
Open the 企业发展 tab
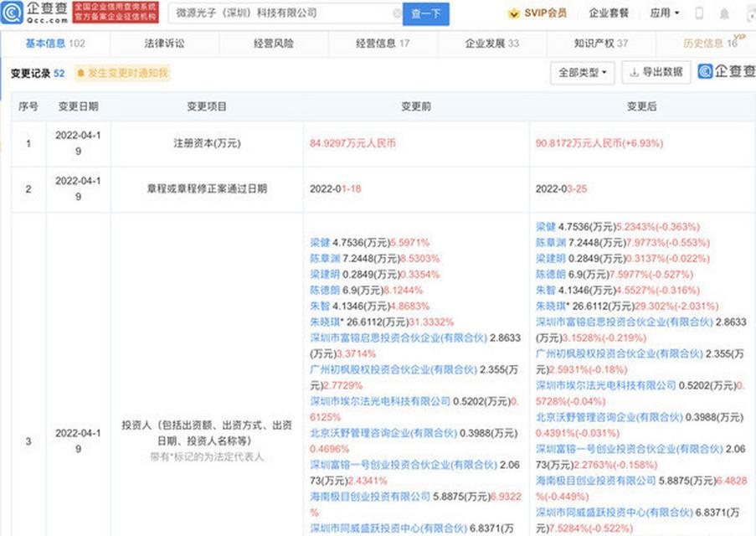492,44
